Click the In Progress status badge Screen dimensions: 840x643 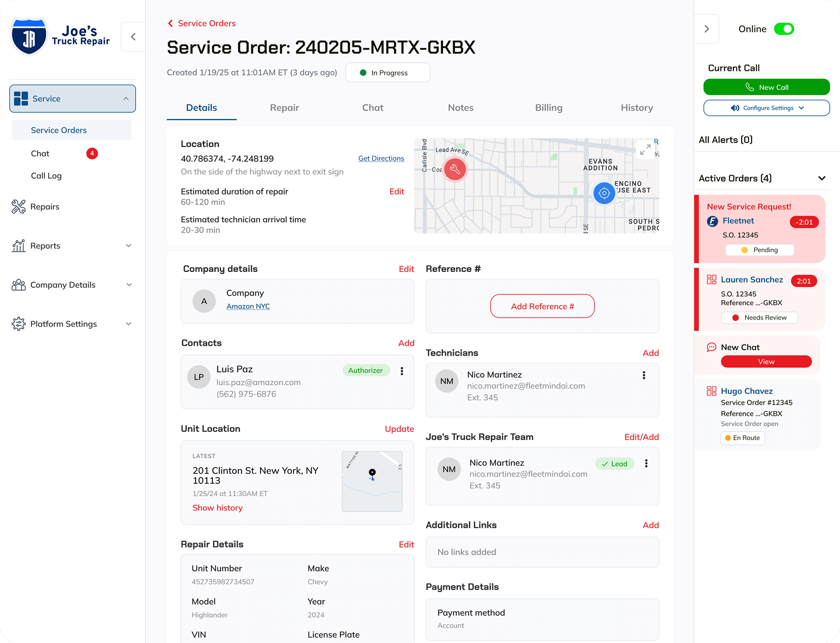coord(387,73)
